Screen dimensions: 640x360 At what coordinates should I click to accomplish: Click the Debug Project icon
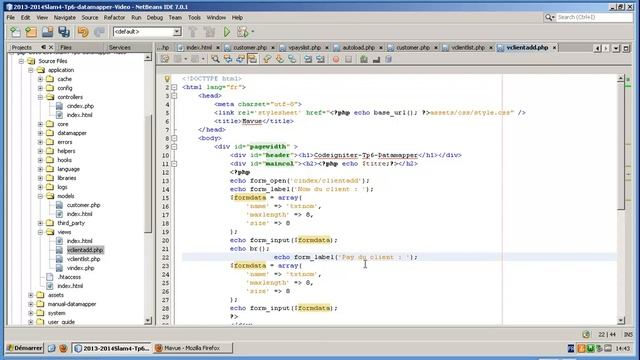[242, 32]
